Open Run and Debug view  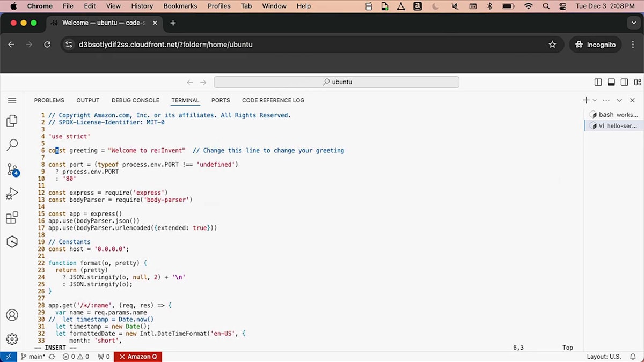click(x=12, y=194)
